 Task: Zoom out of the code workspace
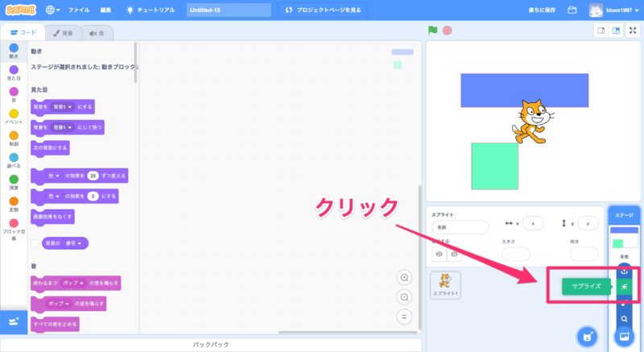click(404, 296)
